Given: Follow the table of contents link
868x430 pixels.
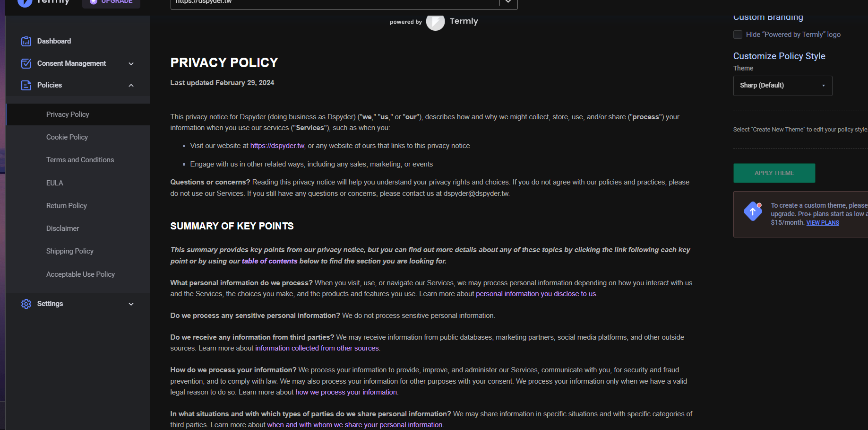Looking at the screenshot, I should [x=269, y=261].
